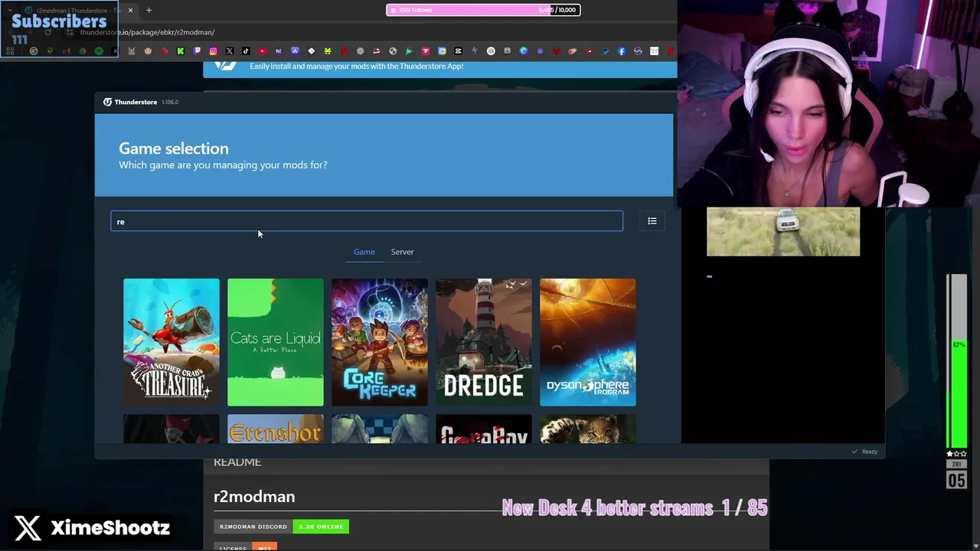The image size is (980, 551).
Task: Click the README heading on webpage
Action: [237, 462]
